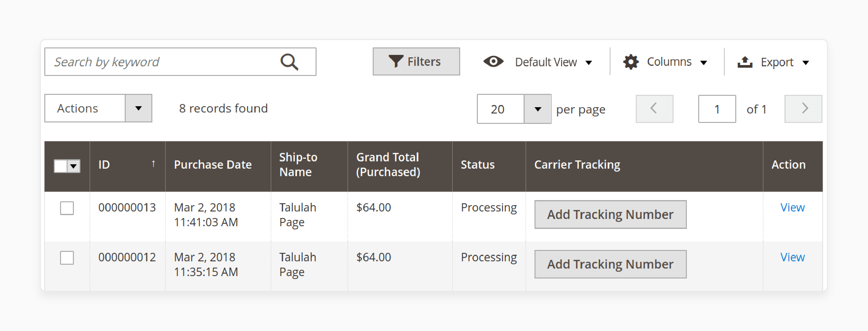Click the gear Columns icon
868x331 pixels.
point(630,62)
